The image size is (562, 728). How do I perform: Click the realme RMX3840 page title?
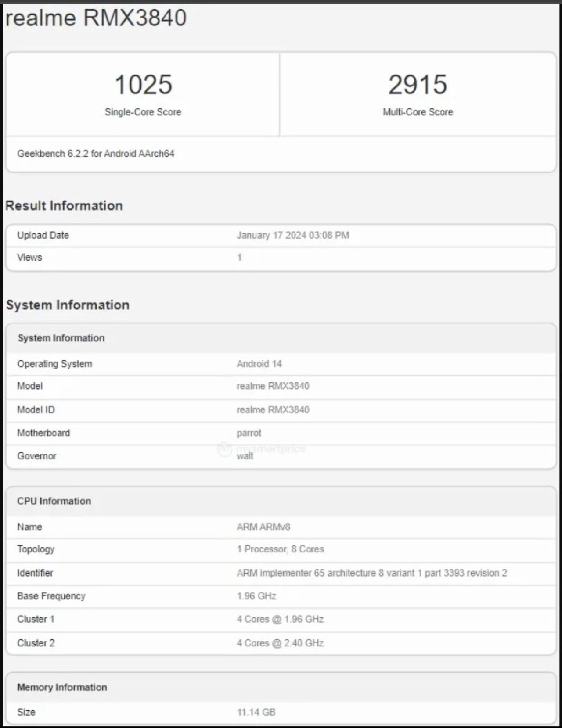96,18
